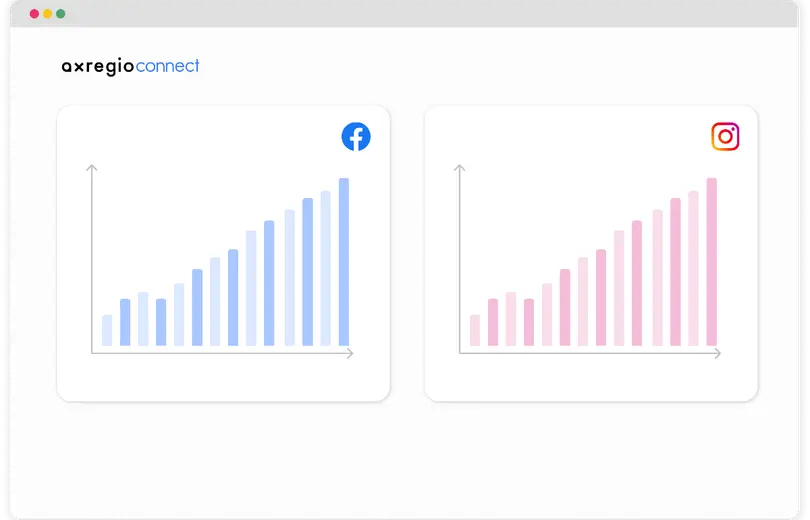Click the Facebook chart horizontal axis arrowhead
The width and height of the screenshot is (810, 520).
[350, 353]
